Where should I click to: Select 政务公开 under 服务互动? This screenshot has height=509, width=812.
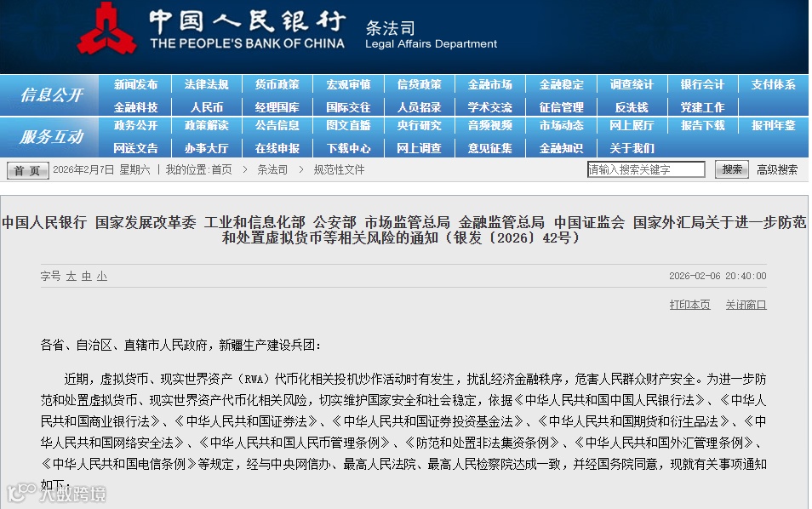tap(135, 125)
